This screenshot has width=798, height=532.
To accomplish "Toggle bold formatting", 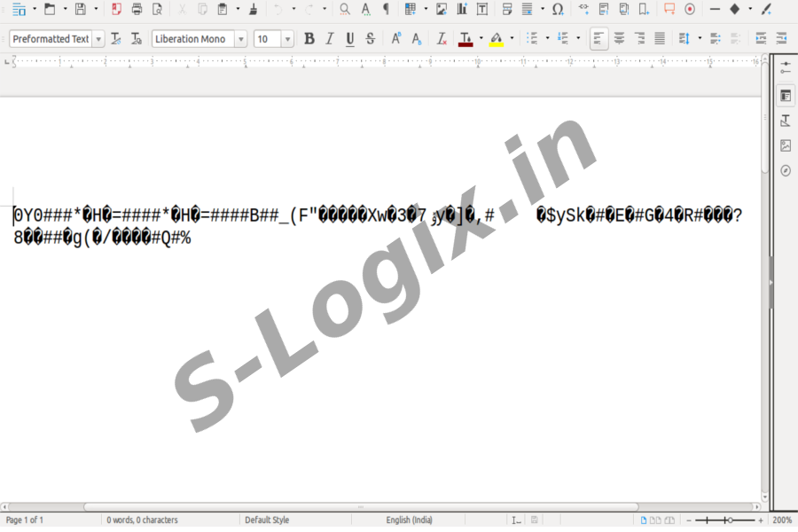I will 309,39.
